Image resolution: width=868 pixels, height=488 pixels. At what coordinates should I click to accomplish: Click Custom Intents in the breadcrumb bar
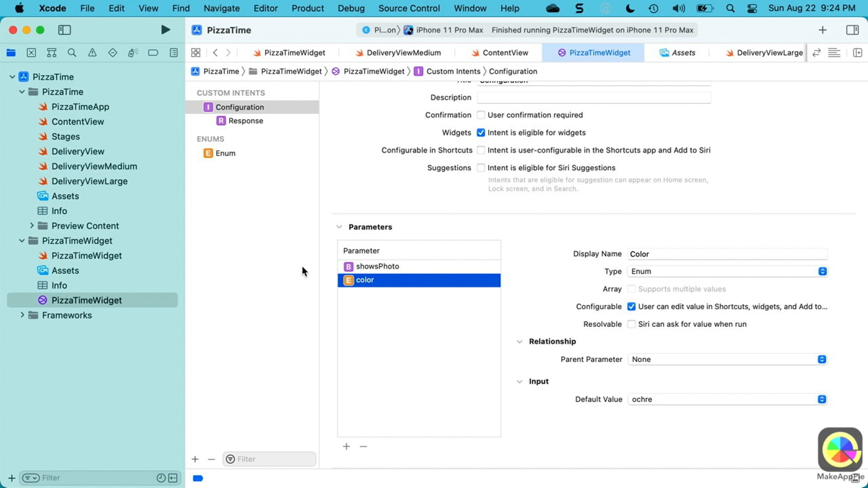453,71
